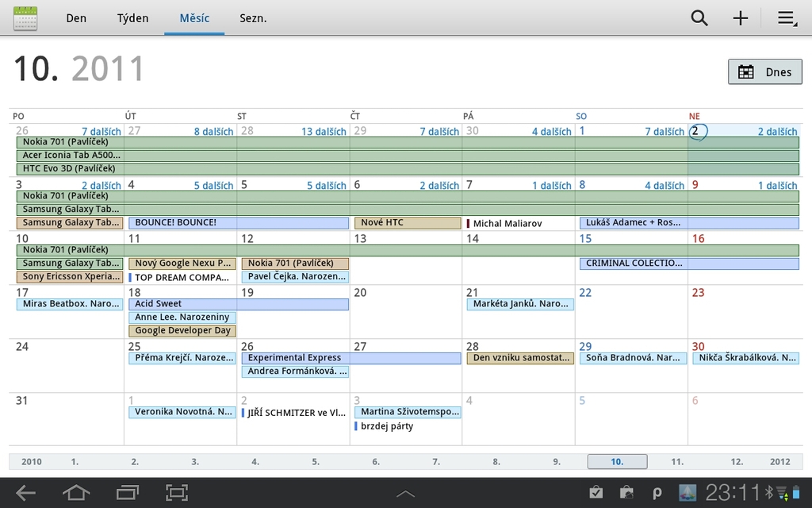812x508 pixels.
Task: Switch to the Týden tab
Action: pyautogui.click(x=132, y=17)
